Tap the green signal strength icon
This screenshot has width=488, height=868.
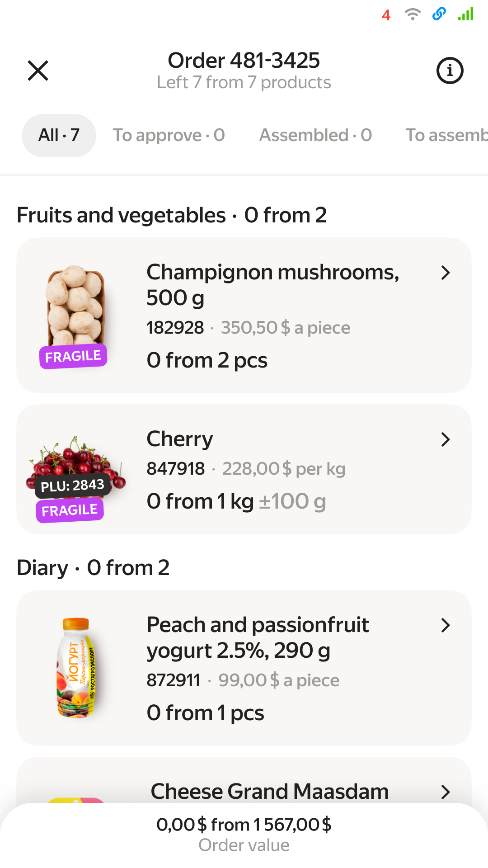(465, 14)
